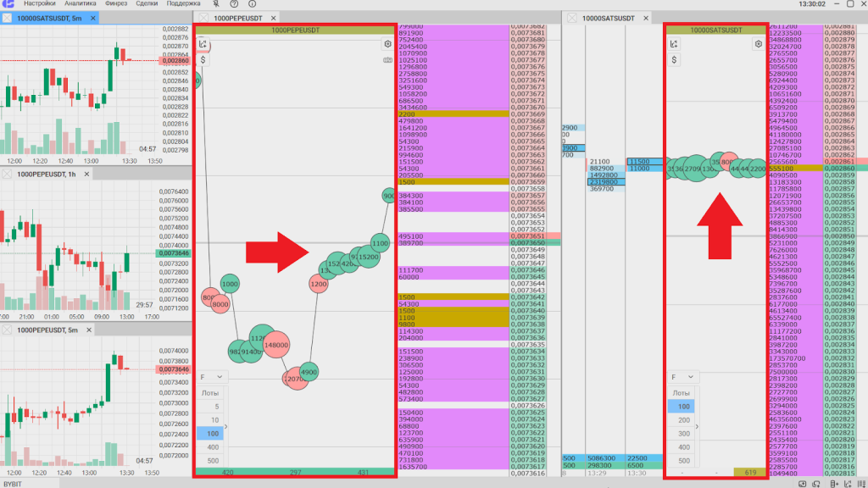Expand the F dropdown in 1000PEPEUSDT panel

(x=212, y=376)
